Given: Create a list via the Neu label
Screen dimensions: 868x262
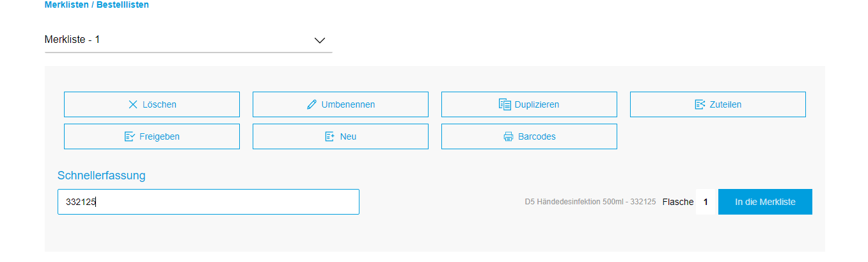Looking at the screenshot, I should [349, 136].
